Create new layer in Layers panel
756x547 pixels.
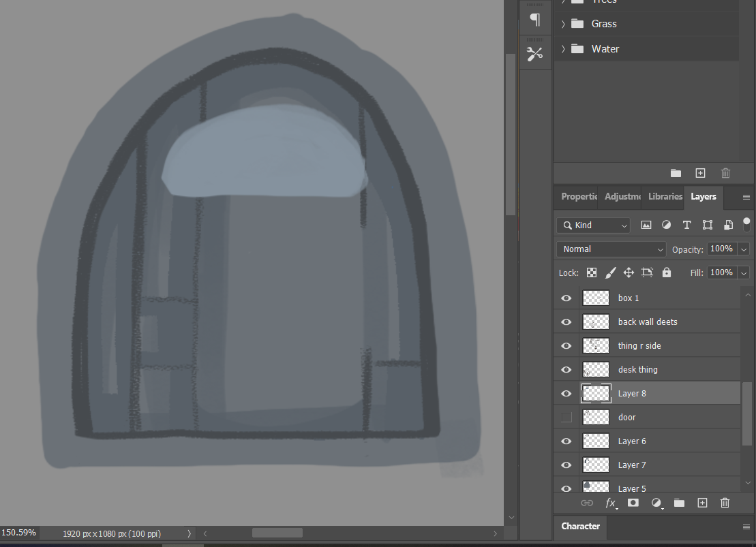point(702,503)
